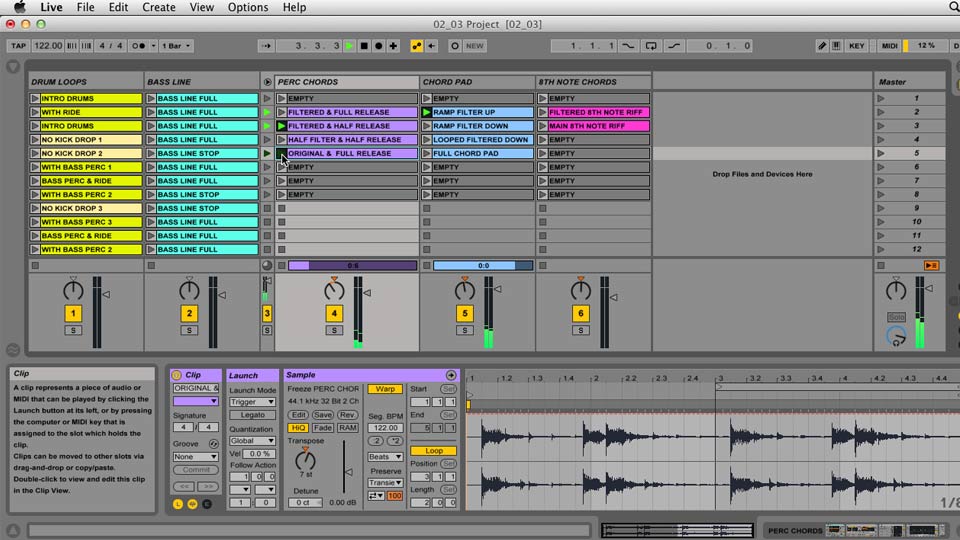Open the Launch Mode Trigger dropdown

(252, 402)
